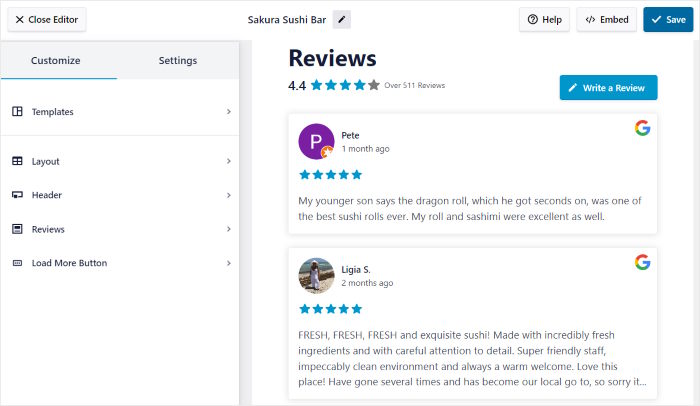The height and width of the screenshot is (406, 700).
Task: Open the Load More Button menu item
Action: pos(120,263)
